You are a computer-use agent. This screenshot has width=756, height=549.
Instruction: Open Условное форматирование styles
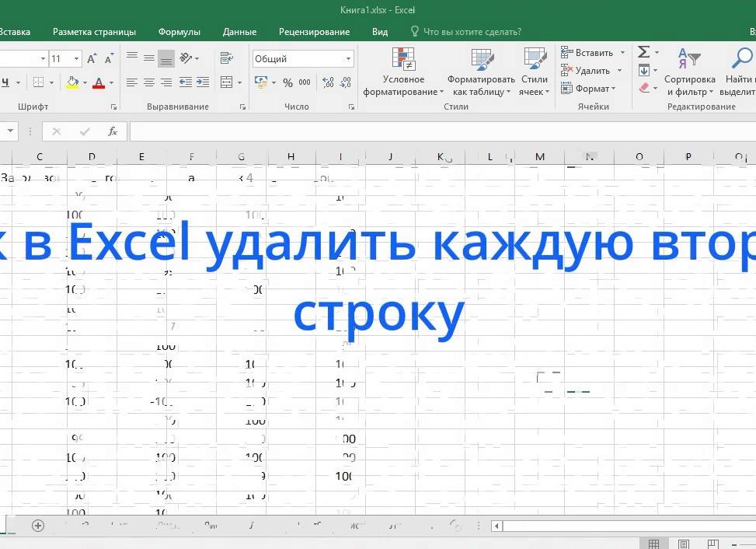click(x=403, y=74)
